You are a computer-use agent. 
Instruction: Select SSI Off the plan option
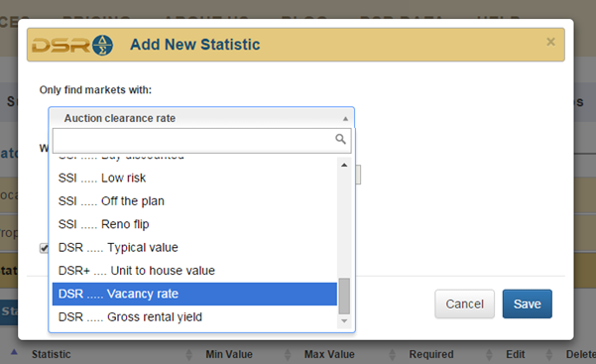(x=194, y=201)
